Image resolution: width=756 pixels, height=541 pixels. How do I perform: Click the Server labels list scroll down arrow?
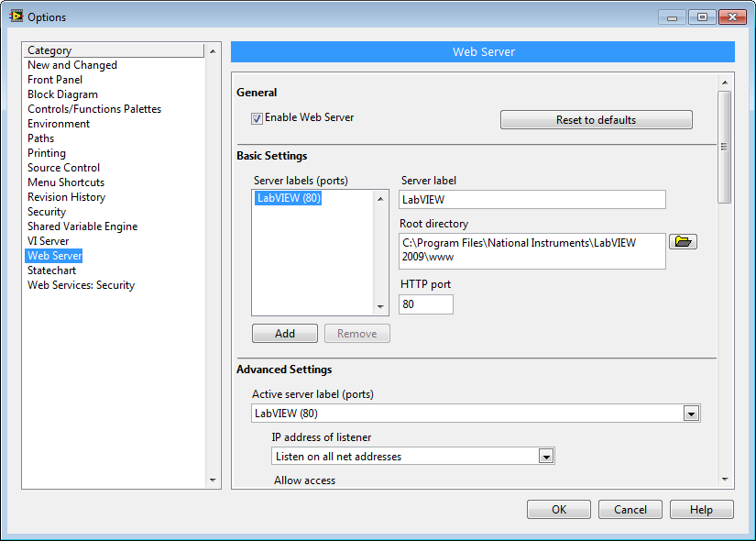[380, 307]
